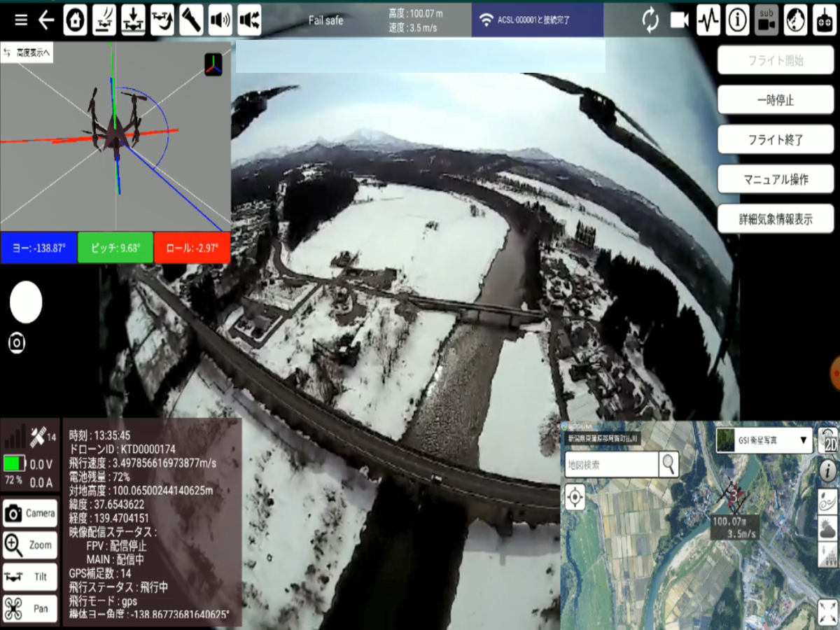The height and width of the screenshot is (630, 840).
Task: Toggle the flashlight icon
Action: pyautogui.click(x=191, y=20)
